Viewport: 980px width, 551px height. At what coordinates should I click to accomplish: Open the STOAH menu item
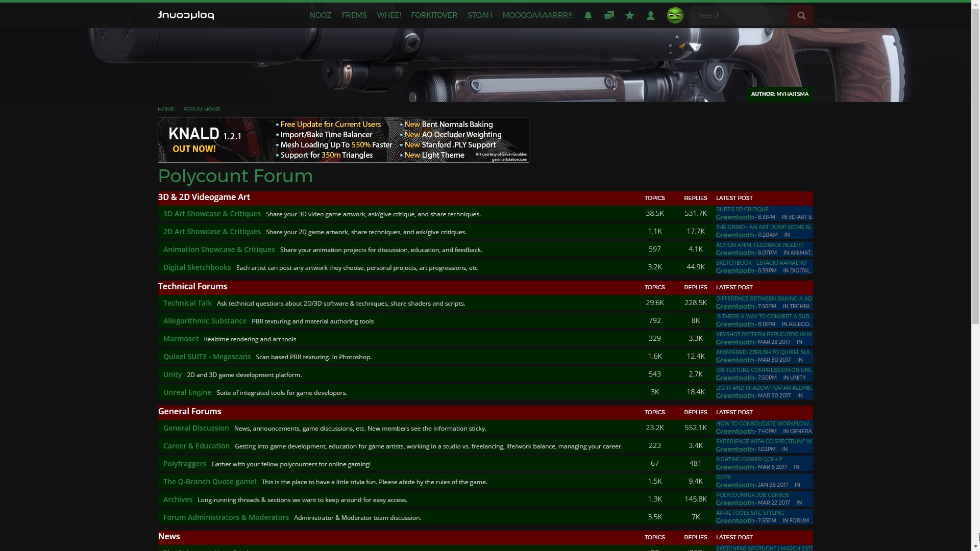pyautogui.click(x=480, y=15)
